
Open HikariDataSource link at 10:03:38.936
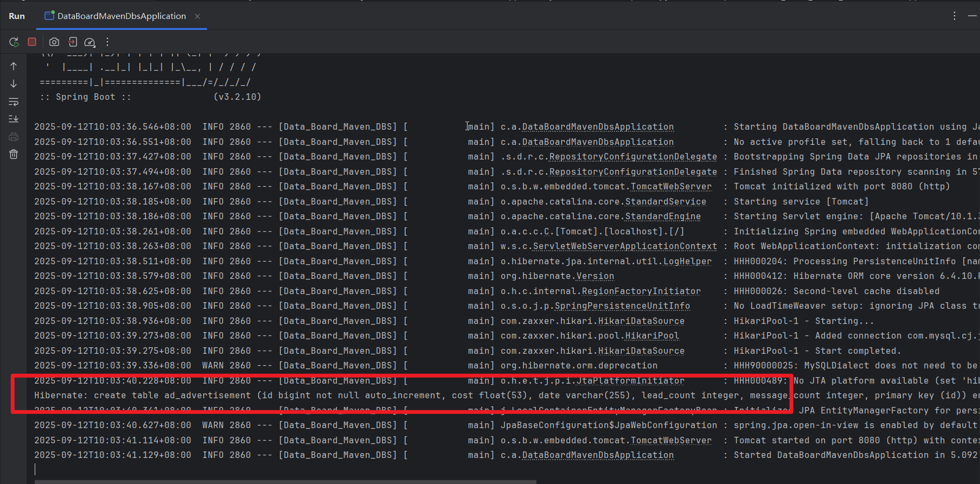click(x=641, y=321)
